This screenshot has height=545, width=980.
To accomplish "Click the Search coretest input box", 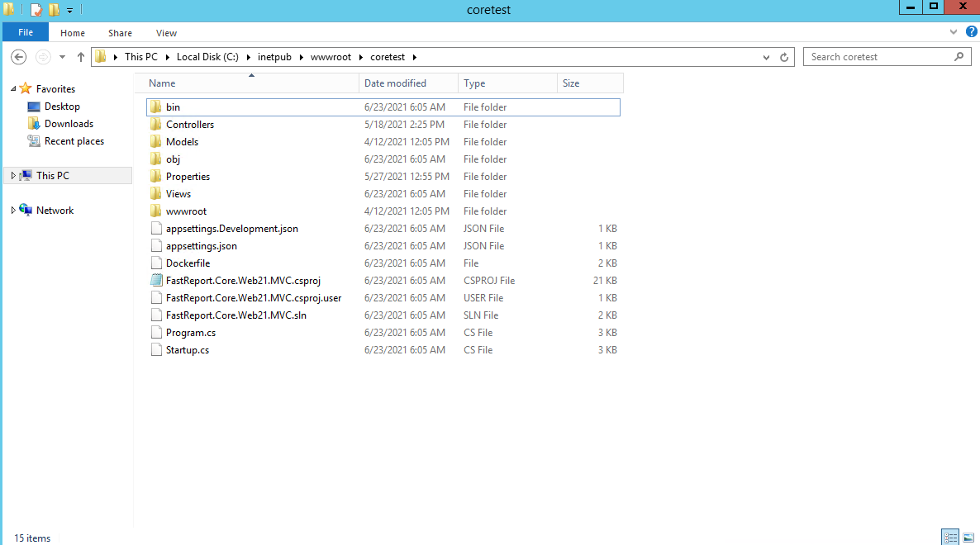I will 878,57.
